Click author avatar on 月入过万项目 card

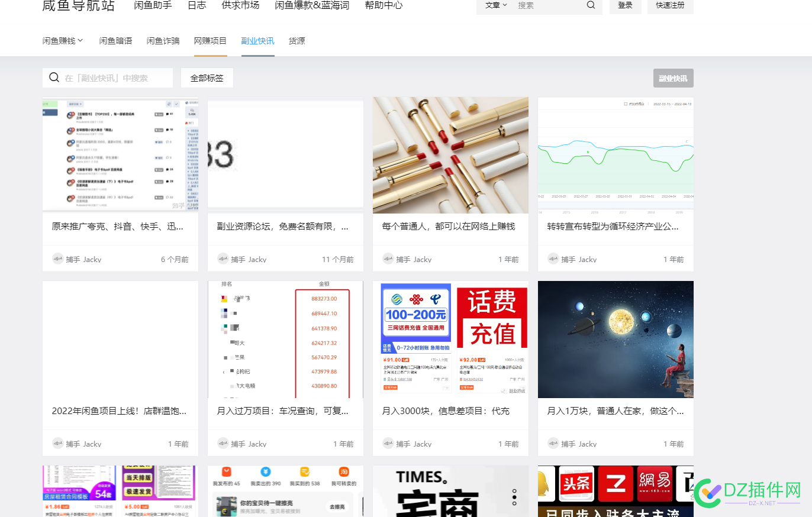pos(223,444)
